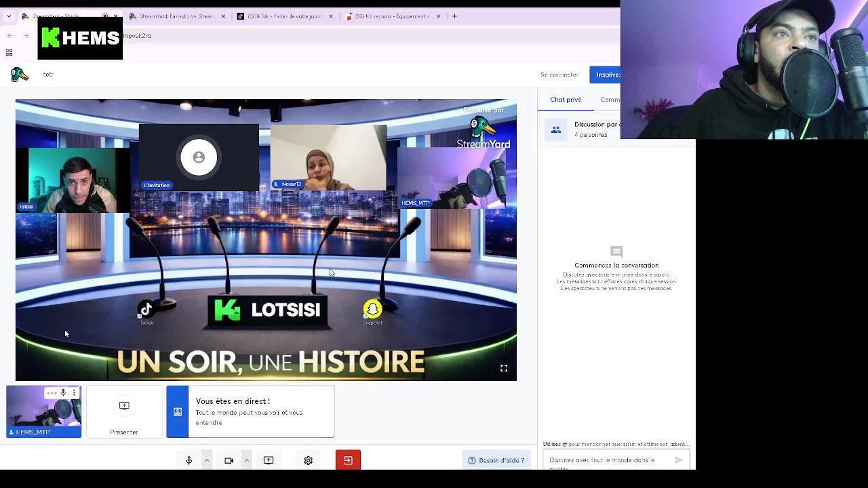
Task: Click the StreamYard duck logo in header
Action: coord(20,75)
